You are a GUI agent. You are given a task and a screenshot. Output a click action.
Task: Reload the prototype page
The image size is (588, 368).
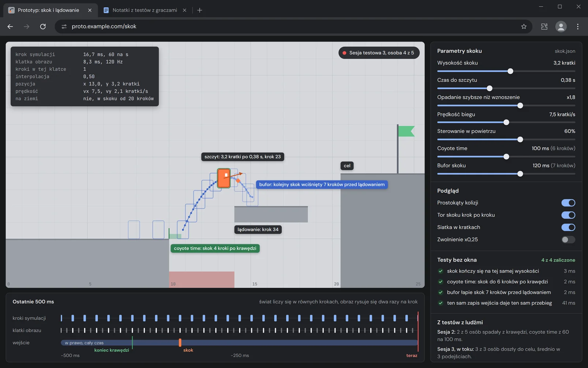(x=43, y=26)
